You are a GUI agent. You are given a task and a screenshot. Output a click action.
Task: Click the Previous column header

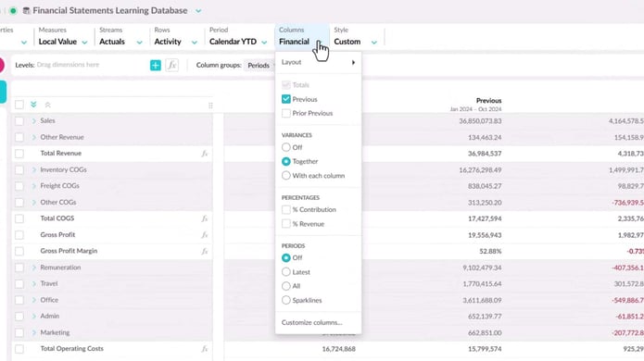(x=488, y=101)
